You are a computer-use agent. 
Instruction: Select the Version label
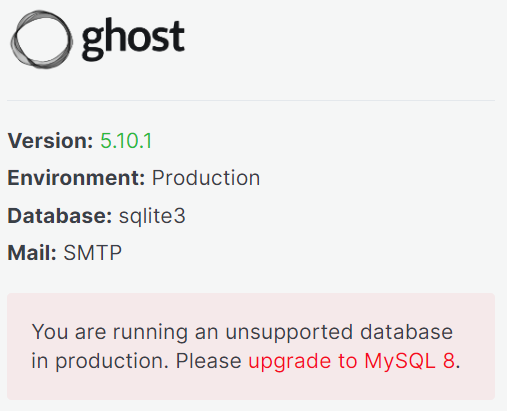point(50,141)
